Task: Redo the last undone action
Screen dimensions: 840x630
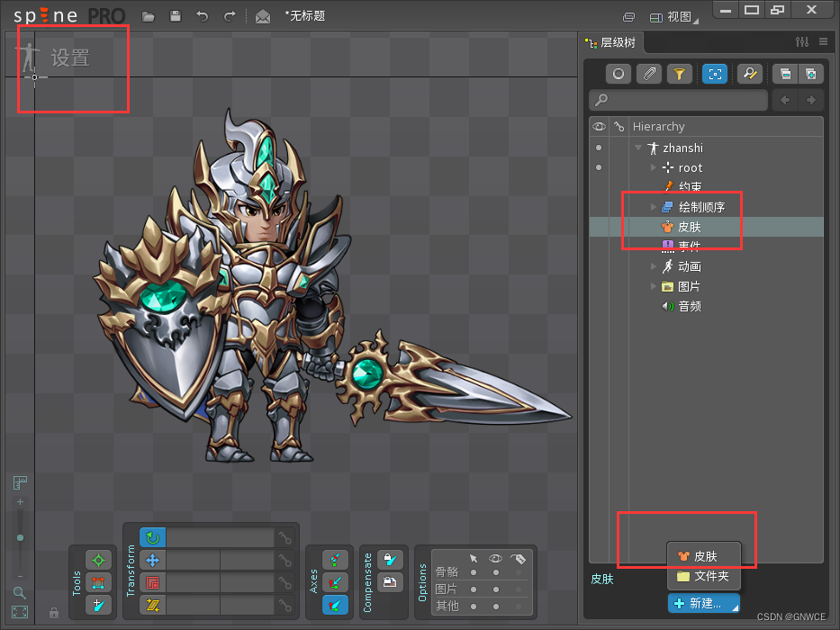Action: click(x=230, y=16)
